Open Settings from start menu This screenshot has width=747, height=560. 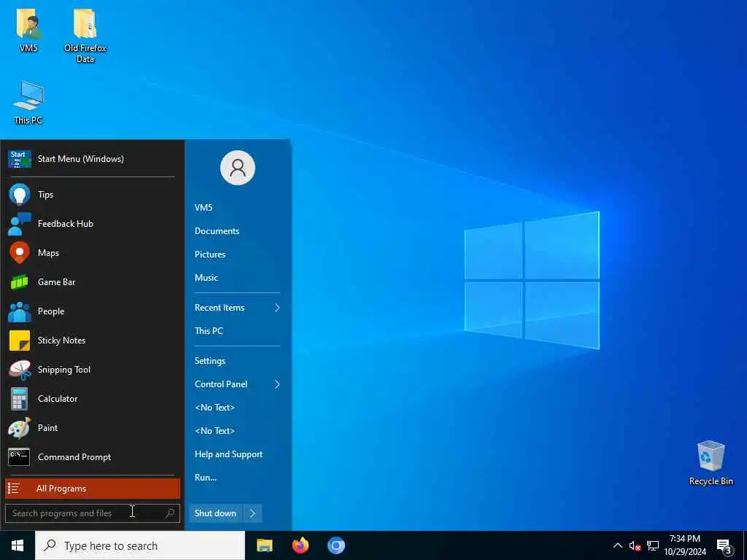click(210, 361)
